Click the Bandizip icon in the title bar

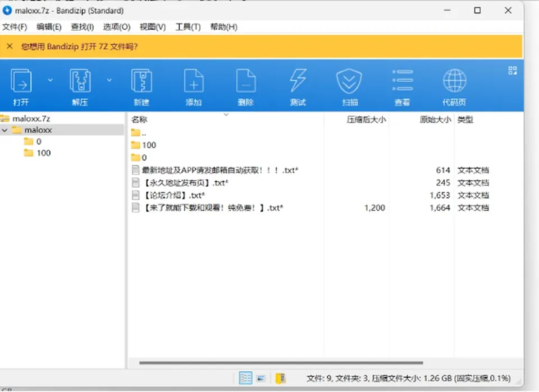(x=7, y=11)
